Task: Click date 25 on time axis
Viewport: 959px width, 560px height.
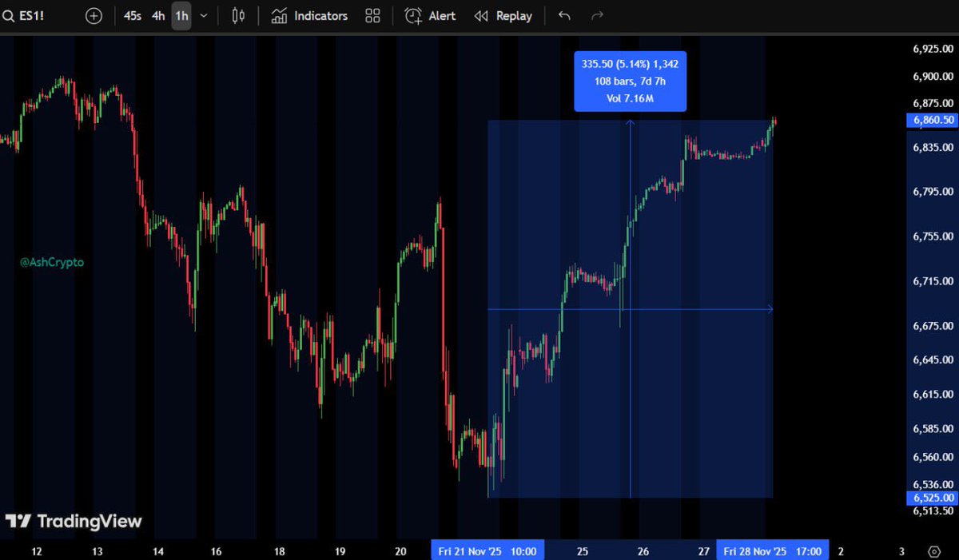Action: click(583, 551)
